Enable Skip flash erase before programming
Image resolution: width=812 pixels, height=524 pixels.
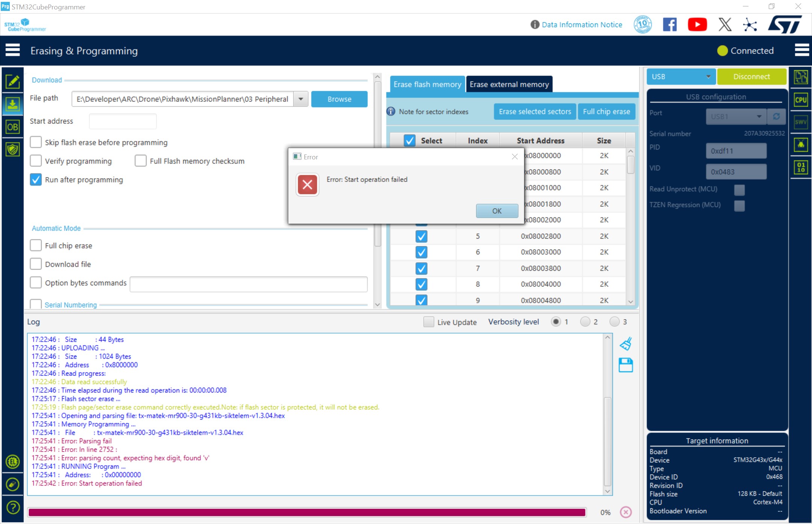[36, 142]
